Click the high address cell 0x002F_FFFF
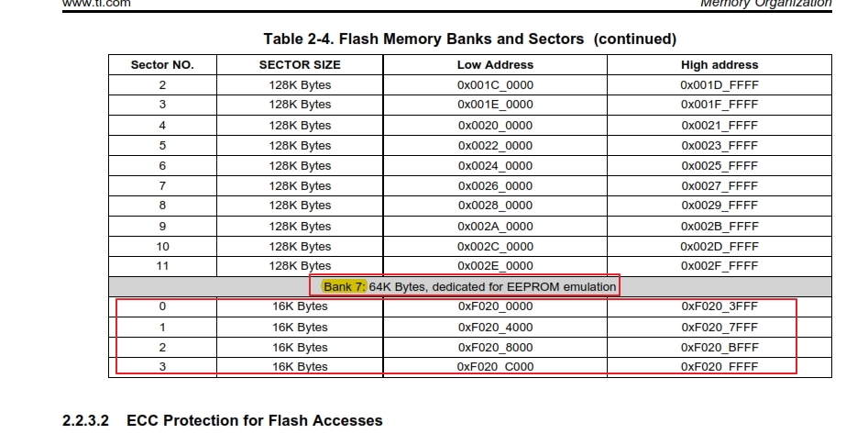Image resolution: width=868 pixels, height=434 pixels. [720, 266]
